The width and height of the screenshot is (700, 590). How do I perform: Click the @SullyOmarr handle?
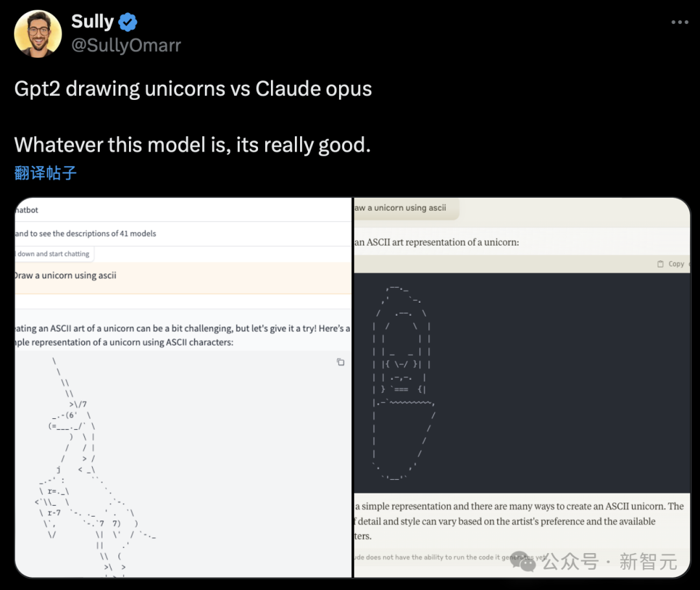click(126, 45)
